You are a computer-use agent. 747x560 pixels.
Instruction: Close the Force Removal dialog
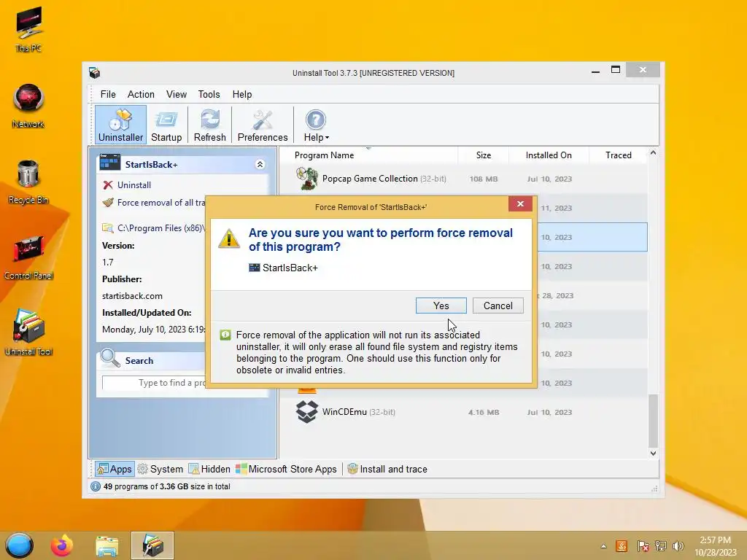tap(520, 204)
